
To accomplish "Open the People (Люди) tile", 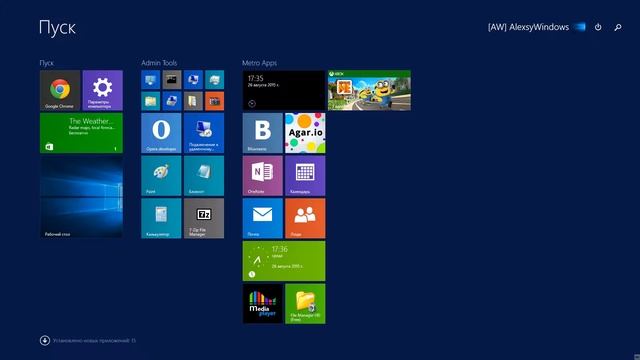I will pyautogui.click(x=305, y=218).
